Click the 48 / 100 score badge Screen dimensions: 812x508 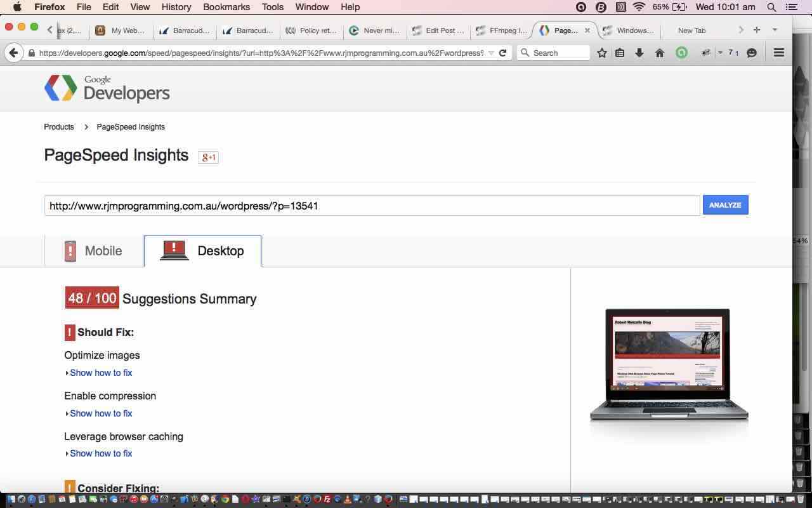pyautogui.click(x=92, y=298)
